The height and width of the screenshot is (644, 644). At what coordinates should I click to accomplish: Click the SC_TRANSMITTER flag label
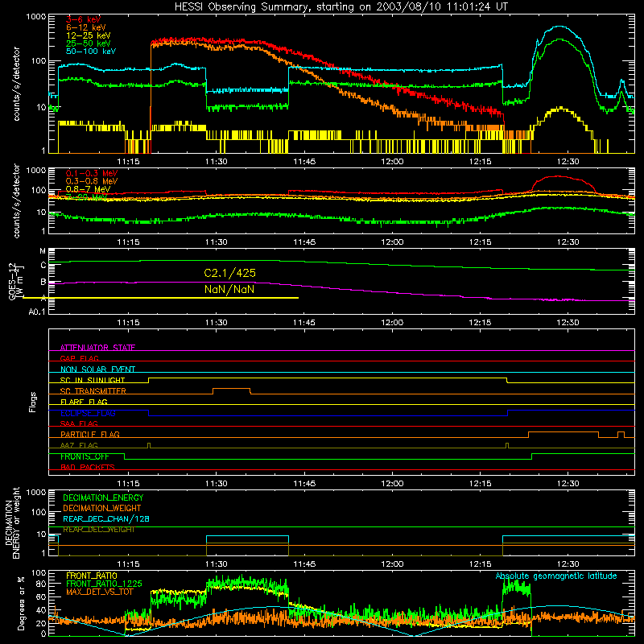click(x=93, y=390)
